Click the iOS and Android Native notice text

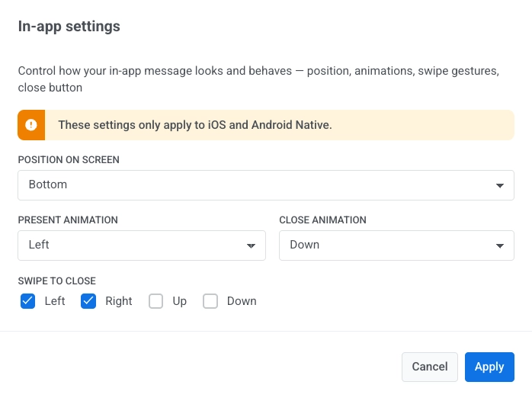(195, 125)
